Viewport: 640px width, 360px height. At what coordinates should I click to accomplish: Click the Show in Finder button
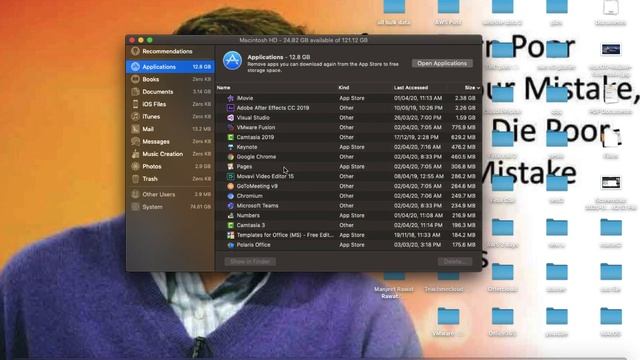250,262
